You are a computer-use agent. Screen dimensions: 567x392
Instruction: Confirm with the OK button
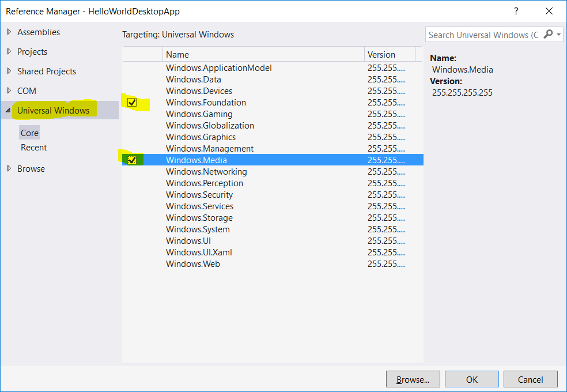pos(472,379)
